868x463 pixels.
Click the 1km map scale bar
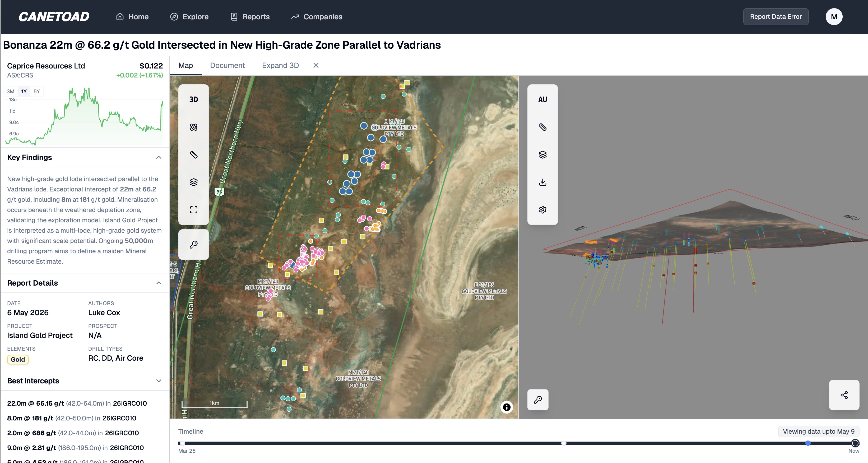[214, 404]
